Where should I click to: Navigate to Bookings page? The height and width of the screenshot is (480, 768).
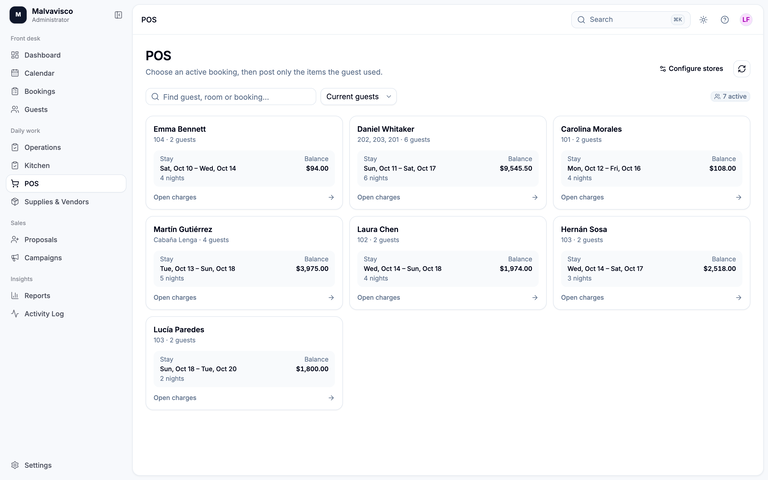pyautogui.click(x=66, y=91)
